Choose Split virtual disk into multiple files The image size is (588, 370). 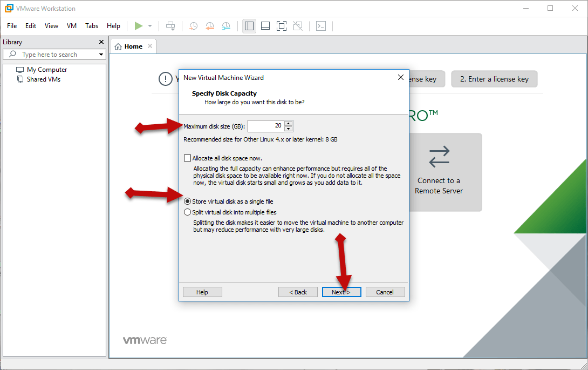(188, 212)
